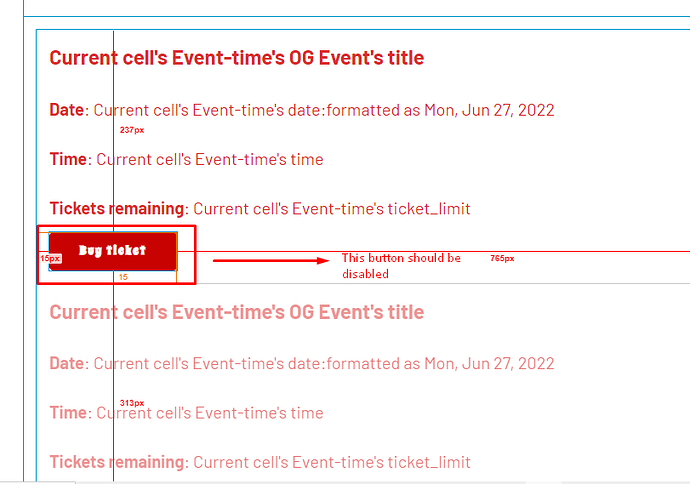Select the 'This button should be disabled' annotation
This screenshot has width=690, height=484.
pos(401,266)
